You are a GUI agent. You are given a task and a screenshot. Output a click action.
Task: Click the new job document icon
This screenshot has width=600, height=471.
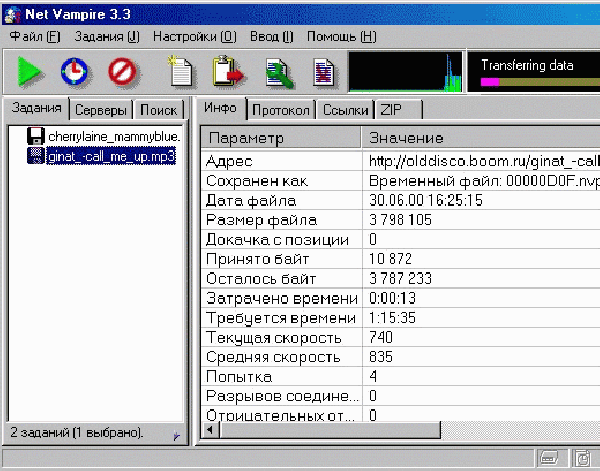click(x=180, y=72)
